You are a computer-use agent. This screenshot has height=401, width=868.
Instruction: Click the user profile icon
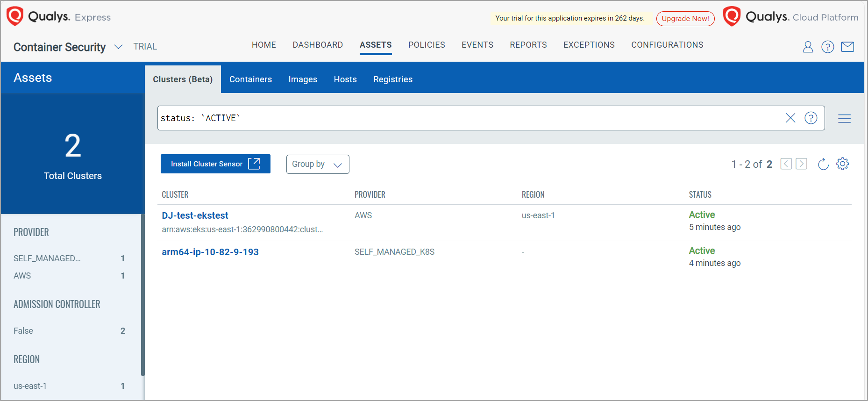[x=808, y=47]
